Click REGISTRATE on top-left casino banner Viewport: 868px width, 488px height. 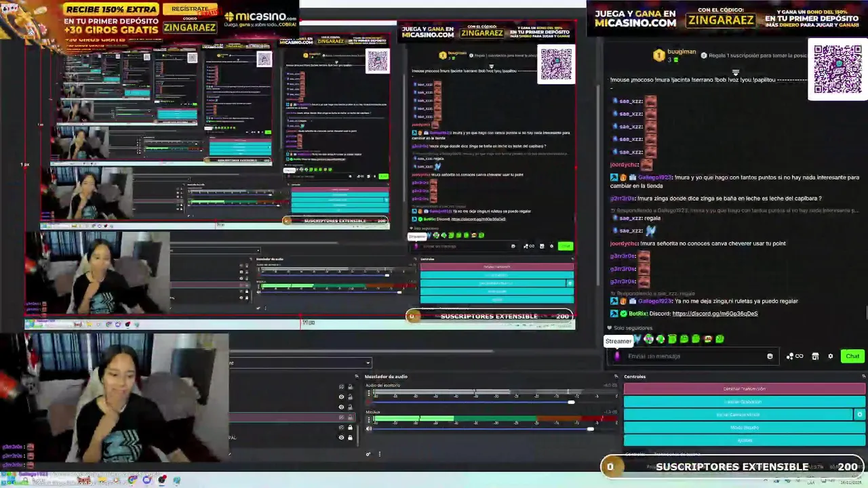click(x=190, y=9)
